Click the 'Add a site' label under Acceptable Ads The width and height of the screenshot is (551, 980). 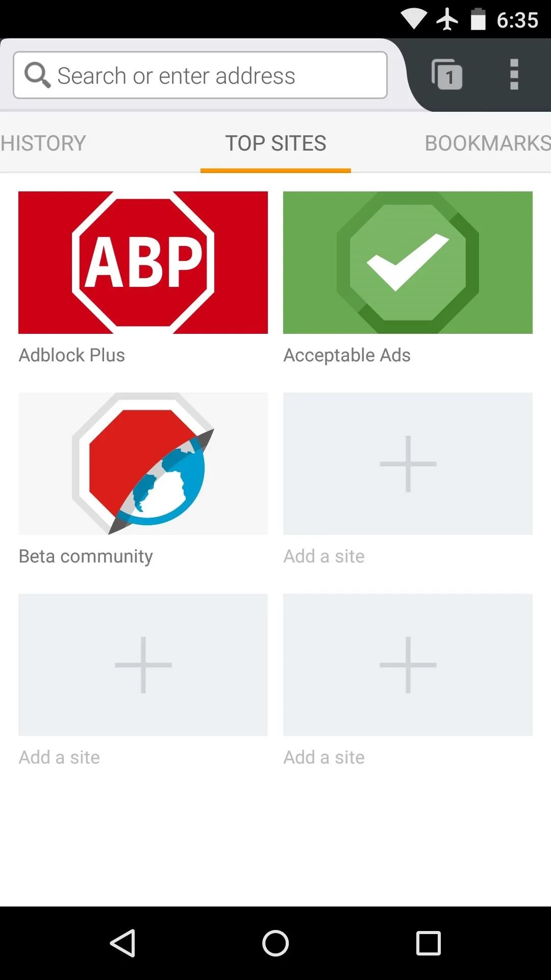click(x=324, y=556)
